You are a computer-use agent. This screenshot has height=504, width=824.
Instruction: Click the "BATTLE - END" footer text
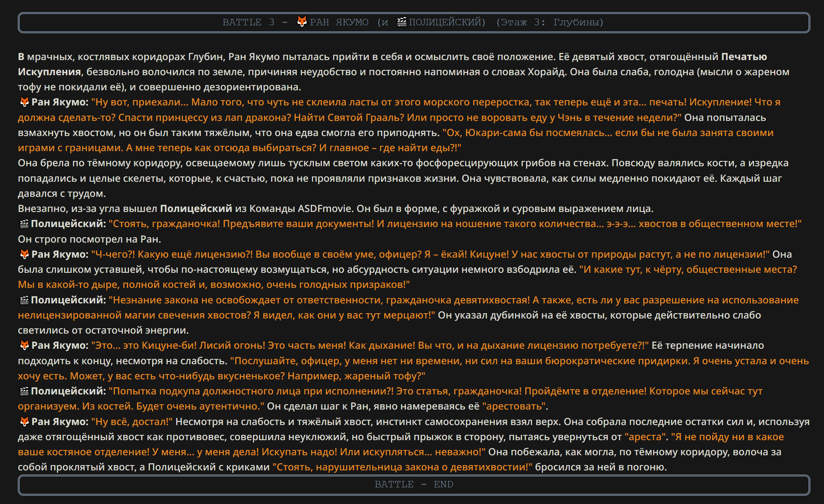click(x=414, y=484)
